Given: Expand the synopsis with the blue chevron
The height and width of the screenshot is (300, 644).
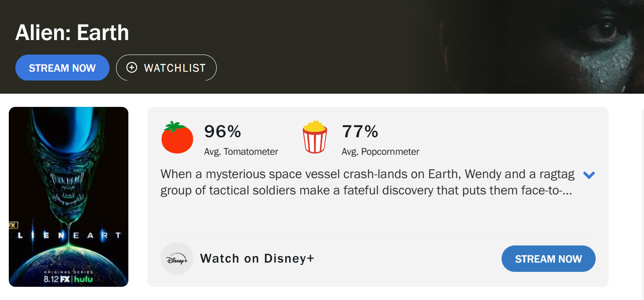Looking at the screenshot, I should [589, 175].
